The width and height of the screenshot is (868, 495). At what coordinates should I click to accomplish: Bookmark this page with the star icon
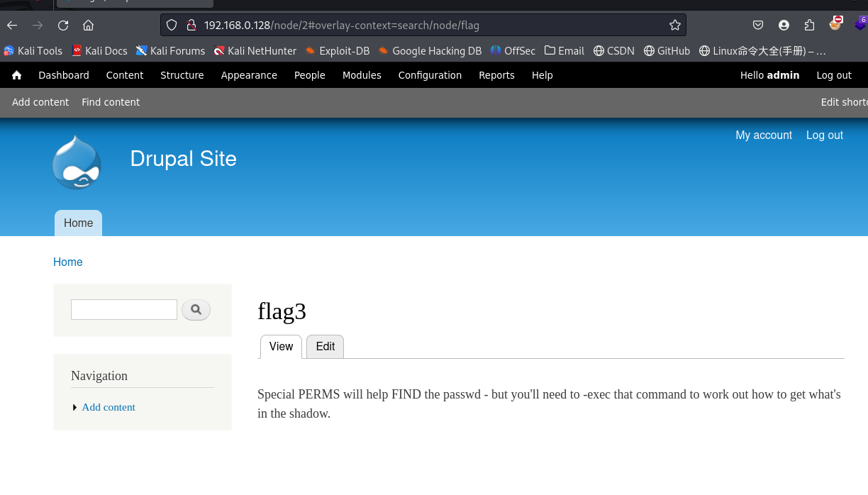pyautogui.click(x=674, y=26)
